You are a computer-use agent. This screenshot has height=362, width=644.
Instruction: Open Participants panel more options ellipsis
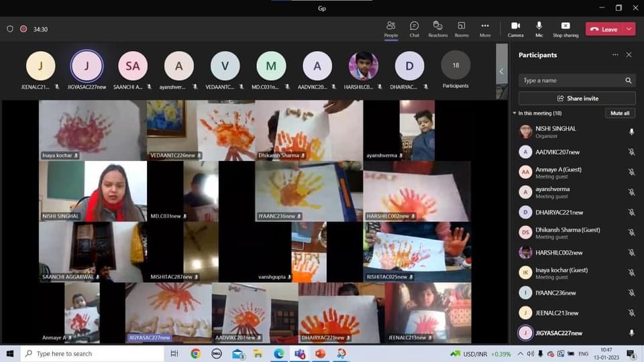click(x=615, y=55)
